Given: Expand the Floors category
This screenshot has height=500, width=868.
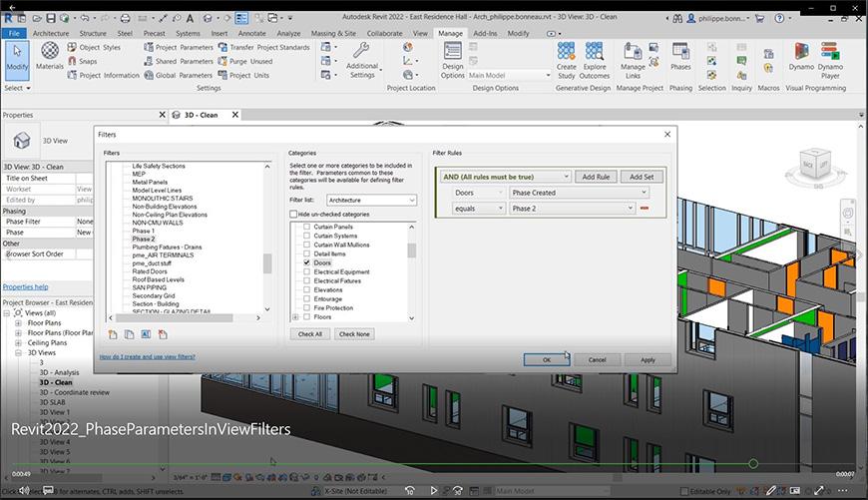Looking at the screenshot, I should (295, 317).
